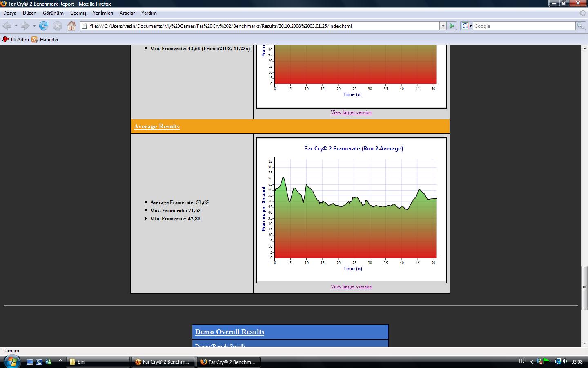Click the TR language indicator
The height and width of the screenshot is (368, 588).
(521, 361)
